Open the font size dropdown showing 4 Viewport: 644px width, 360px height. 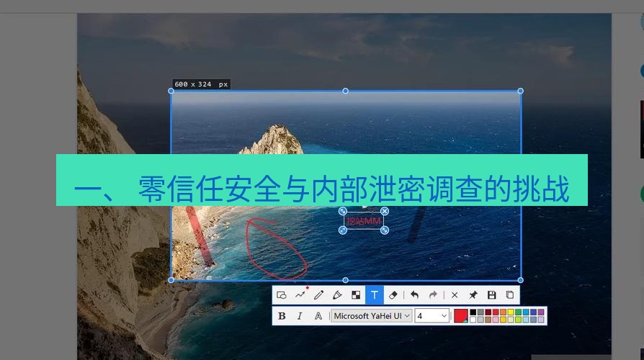pos(431,315)
